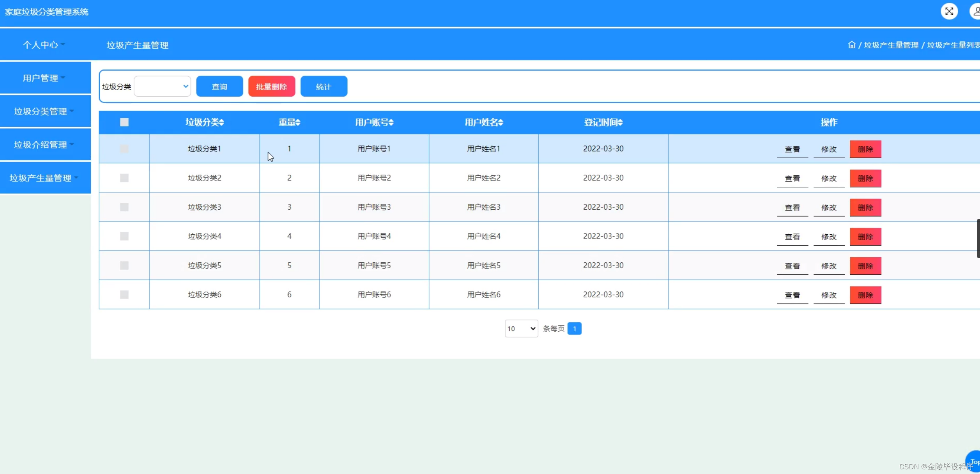Check the checkbox for 垃圾分类1 row
This screenshot has width=980, height=474.
tap(124, 149)
